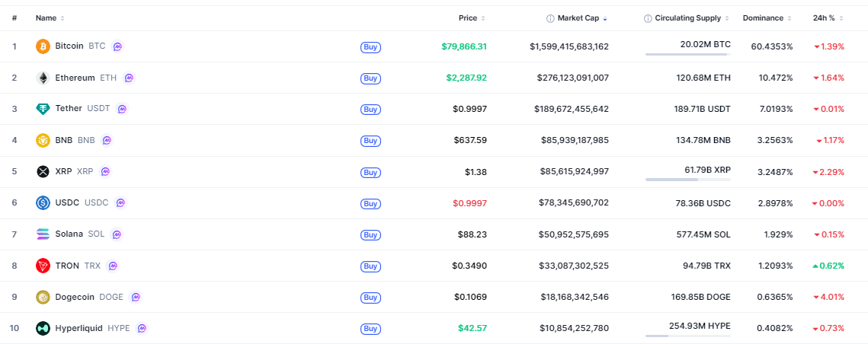Click Bitcoin circulating supply progress bar
The height and width of the screenshot is (344, 868).
[687, 54]
